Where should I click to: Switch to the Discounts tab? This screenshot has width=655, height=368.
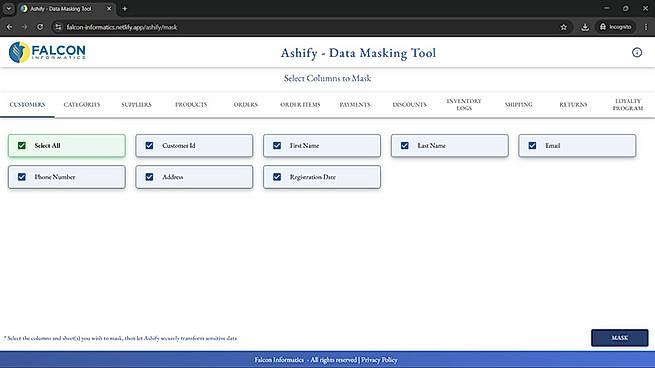point(409,104)
